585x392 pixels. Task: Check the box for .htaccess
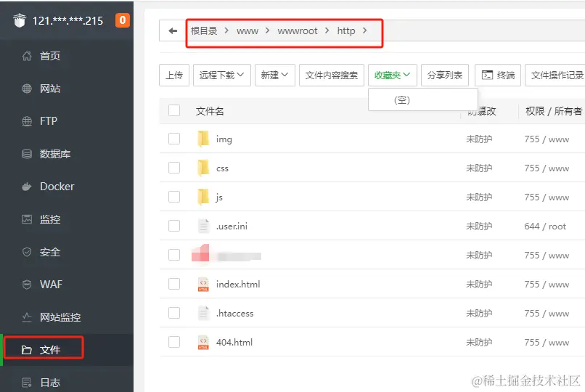[x=174, y=313]
